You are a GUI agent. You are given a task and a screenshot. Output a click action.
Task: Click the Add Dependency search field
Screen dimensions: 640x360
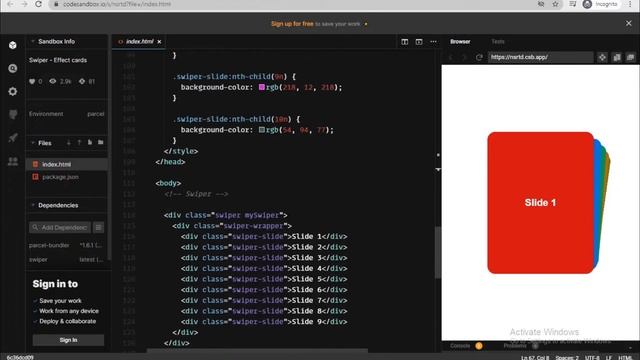[60, 227]
